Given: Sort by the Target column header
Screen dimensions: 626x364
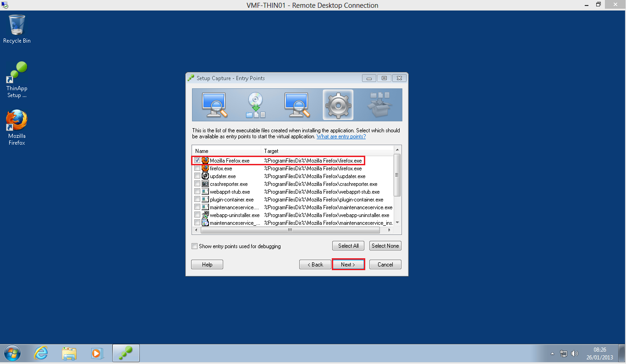Looking at the screenshot, I should 327,151.
